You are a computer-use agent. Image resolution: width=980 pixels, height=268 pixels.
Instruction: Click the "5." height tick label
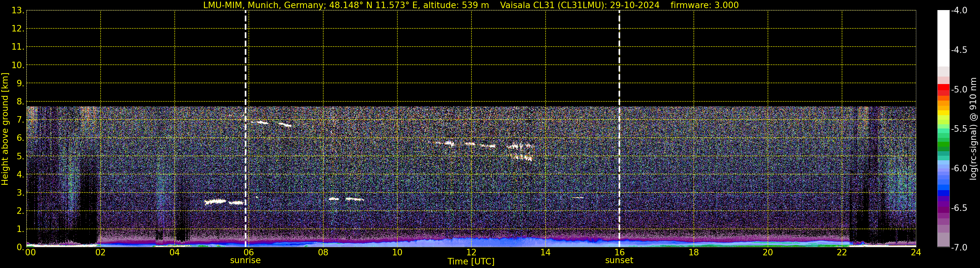(20, 156)
